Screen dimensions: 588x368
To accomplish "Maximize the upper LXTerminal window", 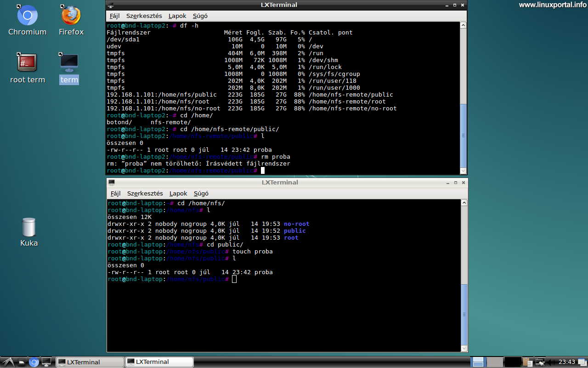I will pyautogui.click(x=454, y=5).
